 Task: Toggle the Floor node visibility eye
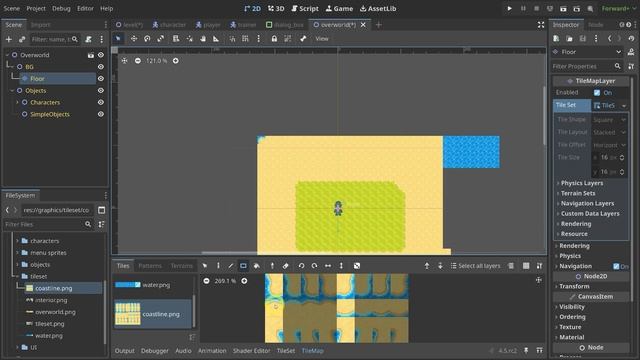tap(101, 78)
